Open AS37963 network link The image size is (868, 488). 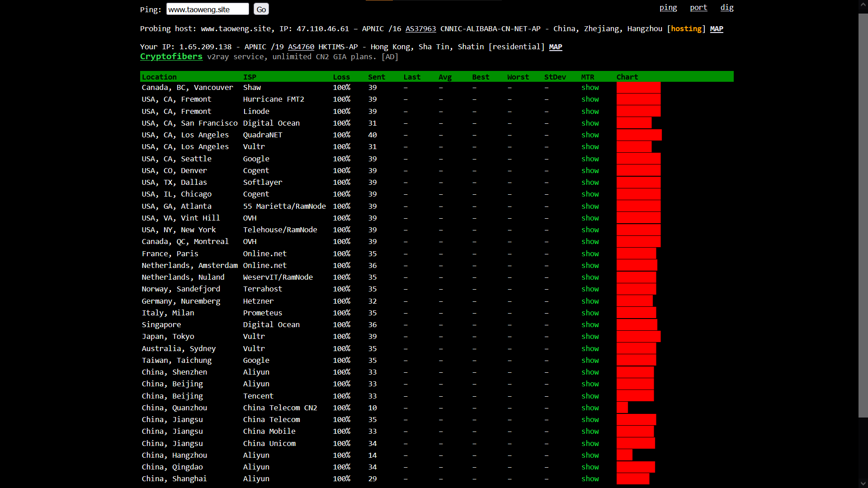click(420, 29)
